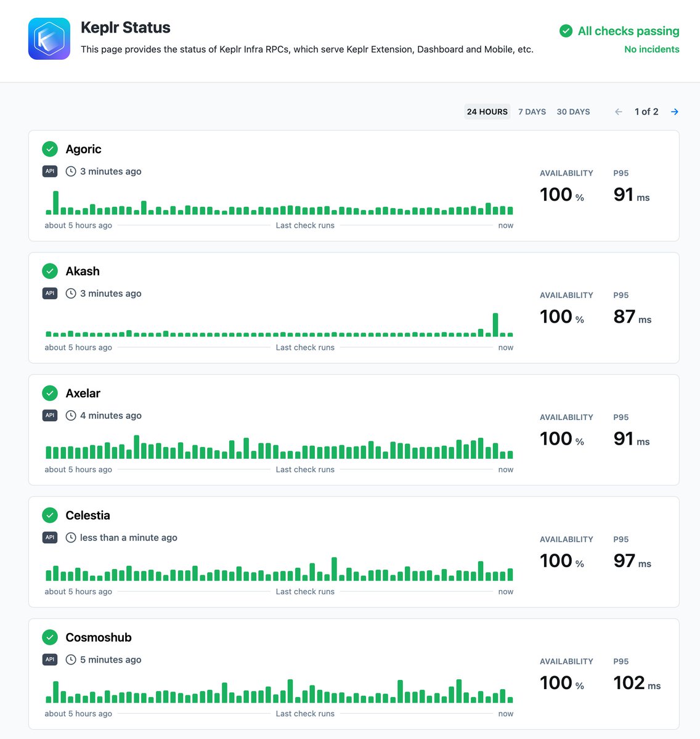Click Cosmoshub's 100 % availability value
700x739 pixels.
click(562, 683)
